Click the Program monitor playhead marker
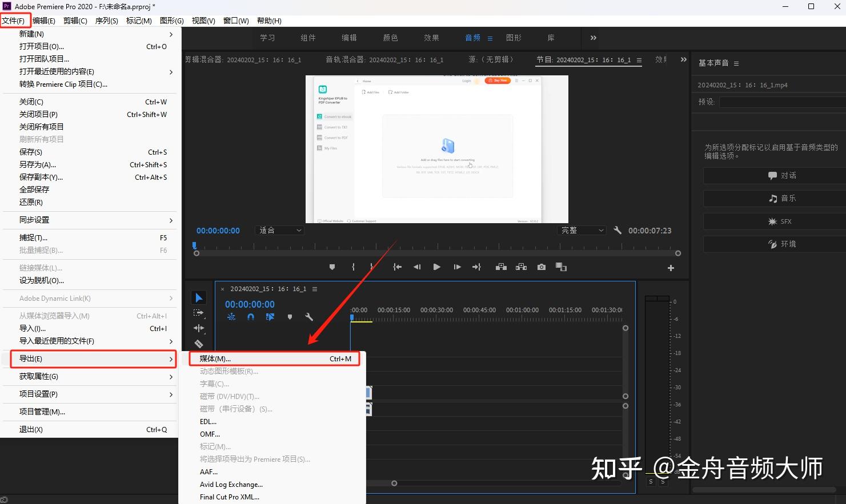 (x=194, y=245)
